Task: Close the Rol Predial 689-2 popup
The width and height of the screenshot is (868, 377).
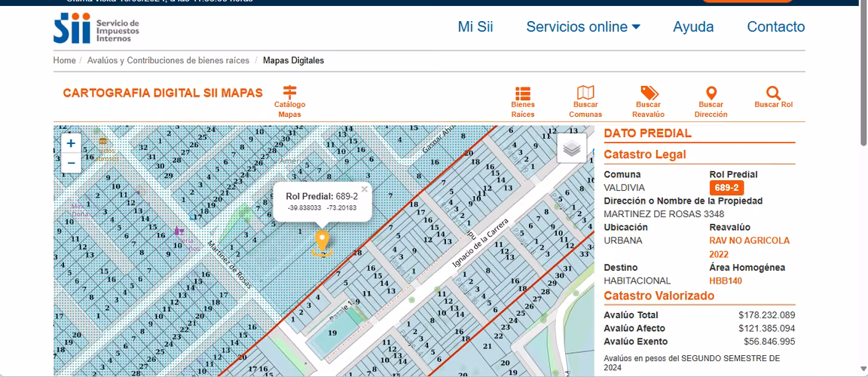Action: tap(364, 189)
